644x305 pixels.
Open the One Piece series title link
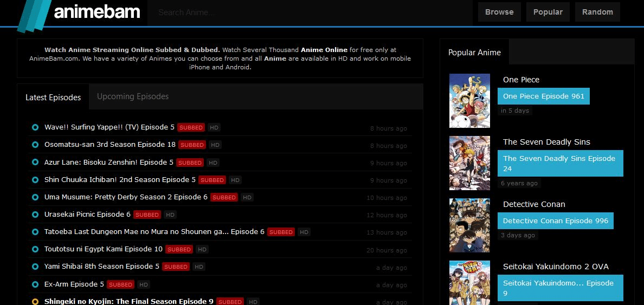coord(521,80)
